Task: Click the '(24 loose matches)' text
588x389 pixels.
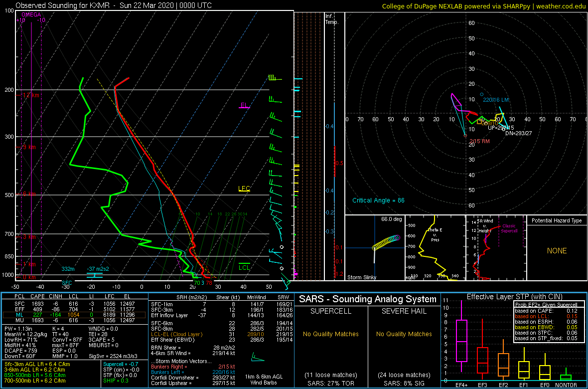Action: pos(404,375)
